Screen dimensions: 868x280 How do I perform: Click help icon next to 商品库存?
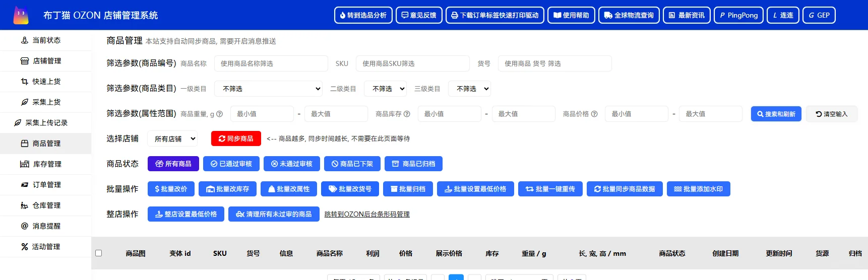tap(407, 114)
